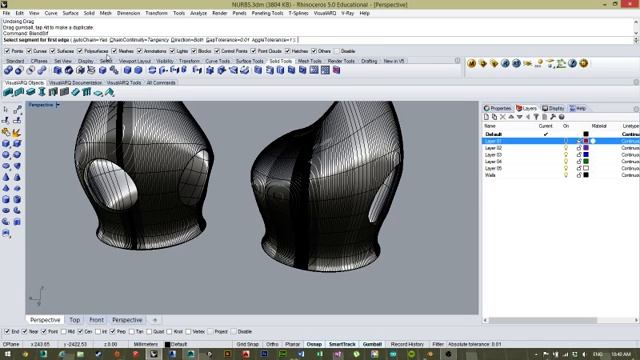This screenshot has height=360, width=640.
Task: Select the Cone tool in left sidebar
Action: (x=6, y=177)
